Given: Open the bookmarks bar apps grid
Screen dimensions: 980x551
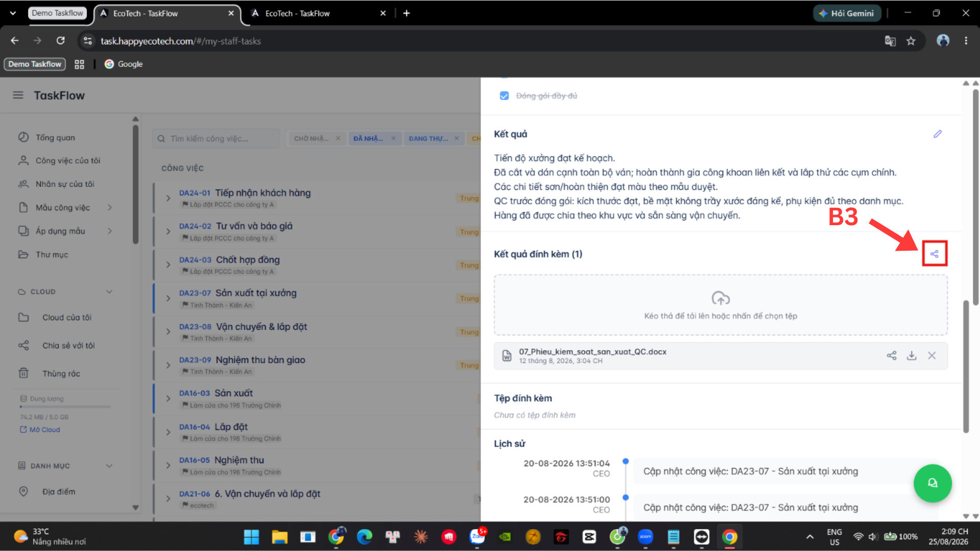Looking at the screenshot, I should pos(79,64).
